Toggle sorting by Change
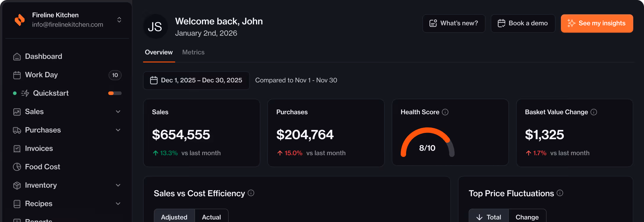Viewport: 644px width, 222px height. pos(527,217)
